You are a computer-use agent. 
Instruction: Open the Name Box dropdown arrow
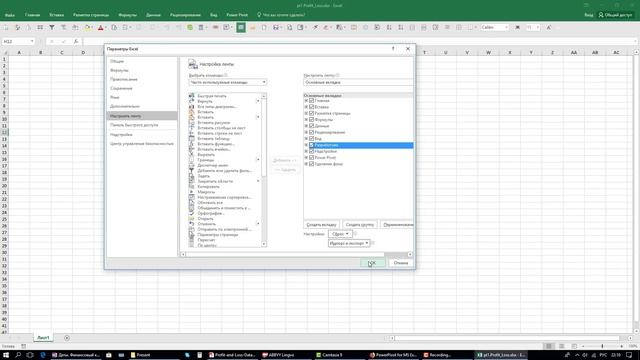tap(32, 41)
